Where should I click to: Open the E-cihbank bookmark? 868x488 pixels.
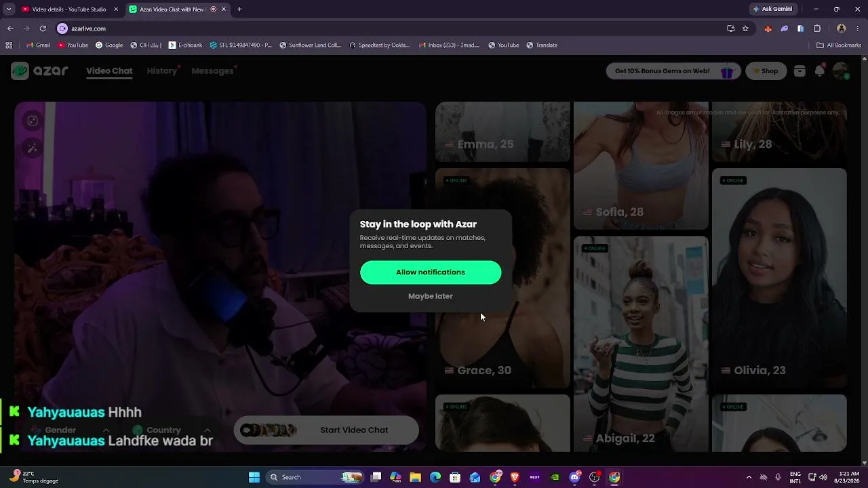[x=185, y=45]
